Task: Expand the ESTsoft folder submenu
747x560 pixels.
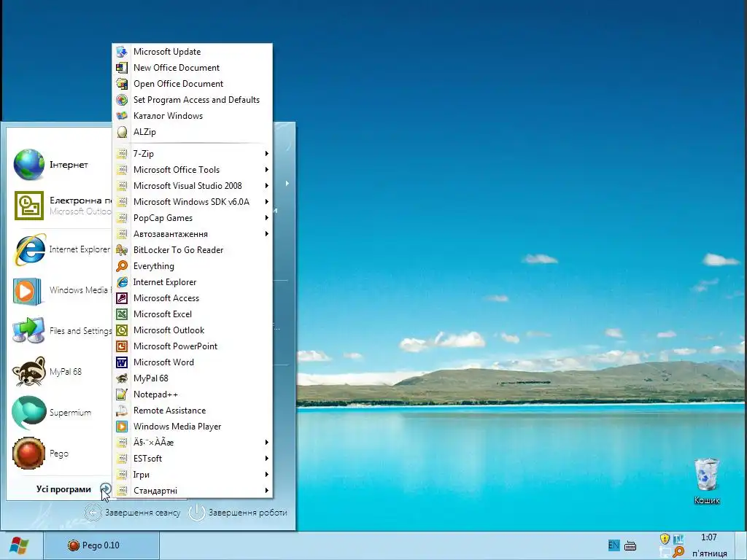Action: click(193, 459)
